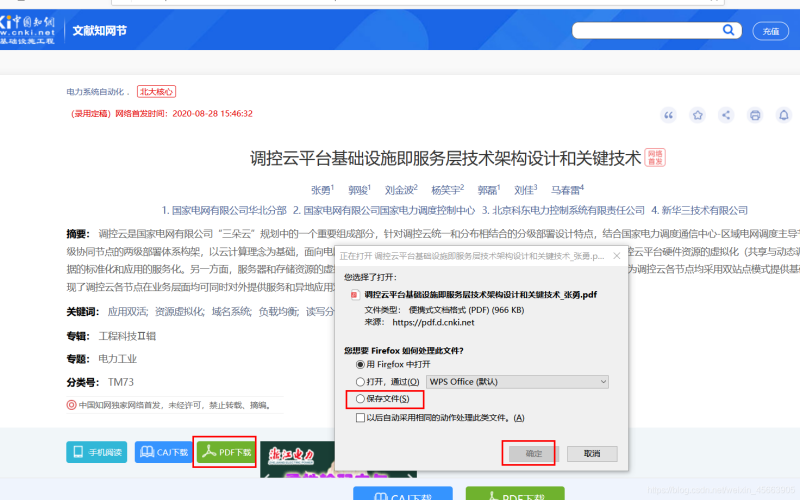Open author 刘佳 link
This screenshot has height=500, width=800.
tap(523, 190)
